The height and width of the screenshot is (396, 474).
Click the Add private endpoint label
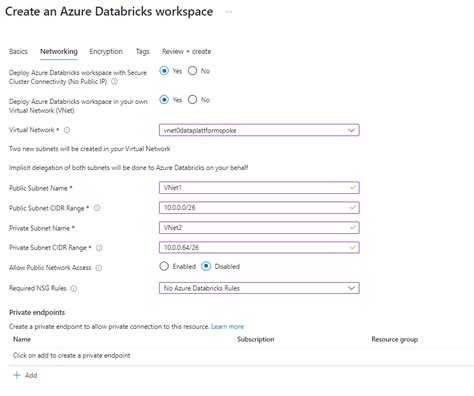pyautogui.click(x=31, y=375)
